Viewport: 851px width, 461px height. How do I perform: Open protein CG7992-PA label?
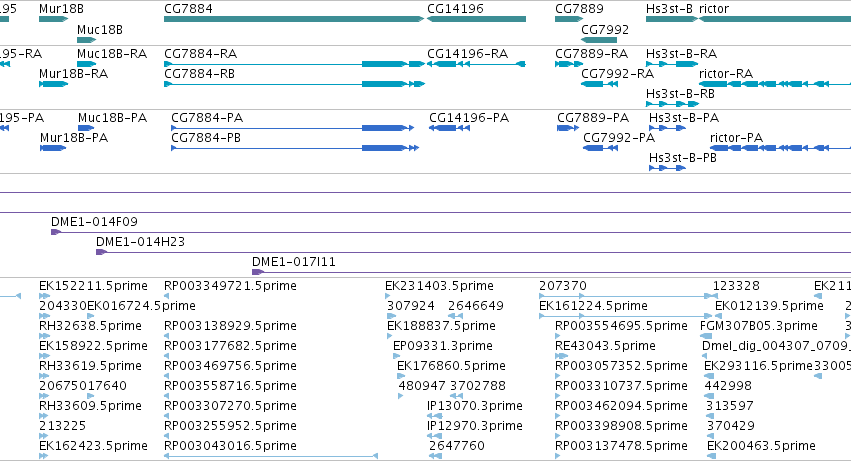click(619, 138)
